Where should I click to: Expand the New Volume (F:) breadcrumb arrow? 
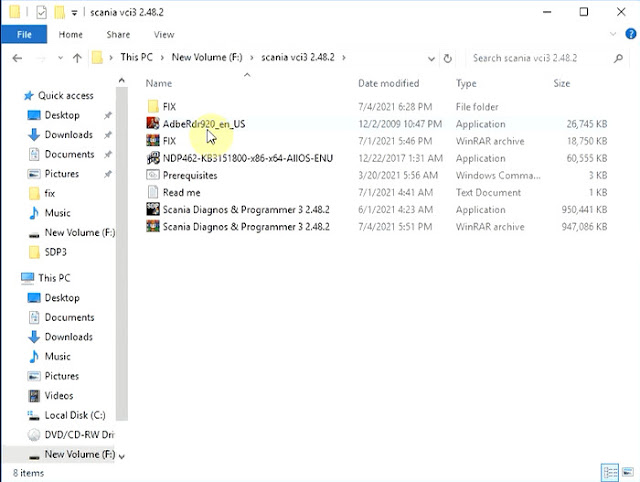(251, 58)
